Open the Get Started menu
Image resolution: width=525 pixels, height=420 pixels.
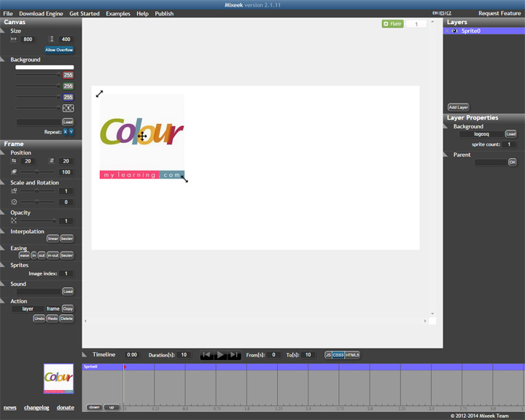[85, 13]
